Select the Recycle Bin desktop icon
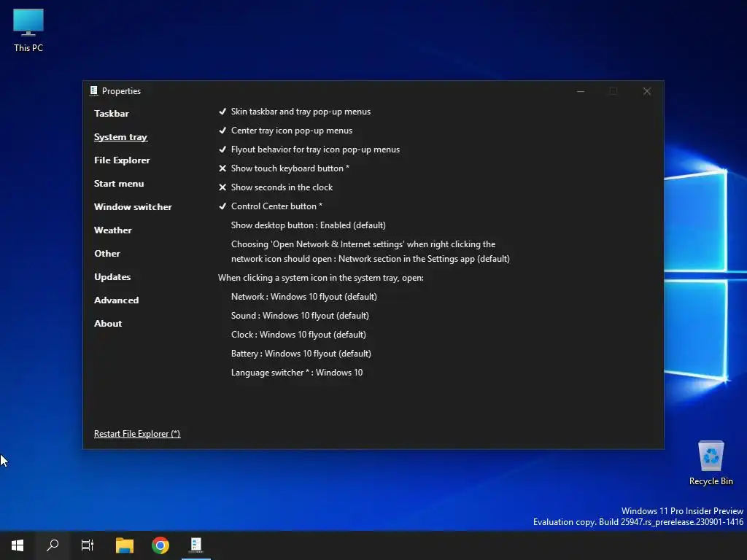The height and width of the screenshot is (560, 747). [711, 463]
